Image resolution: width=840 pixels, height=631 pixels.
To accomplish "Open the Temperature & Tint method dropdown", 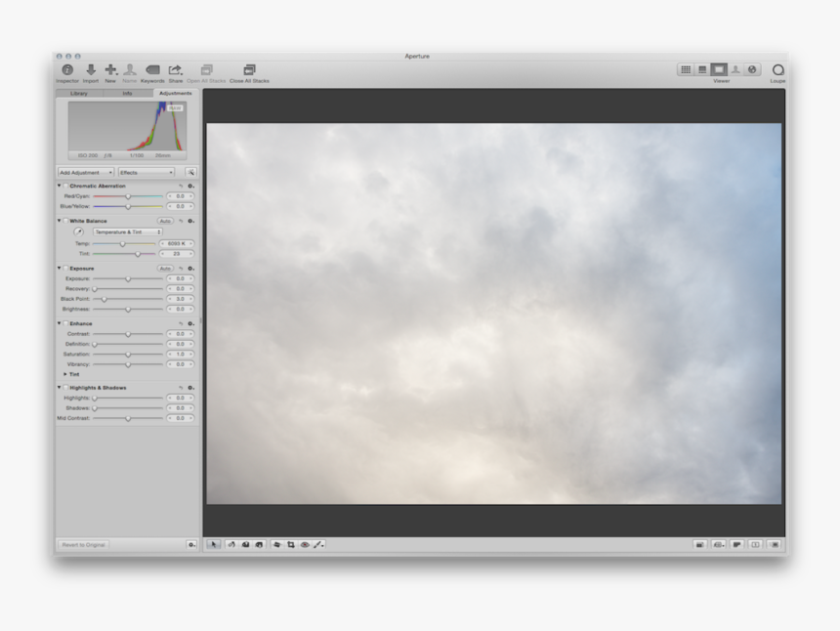I will tap(128, 231).
